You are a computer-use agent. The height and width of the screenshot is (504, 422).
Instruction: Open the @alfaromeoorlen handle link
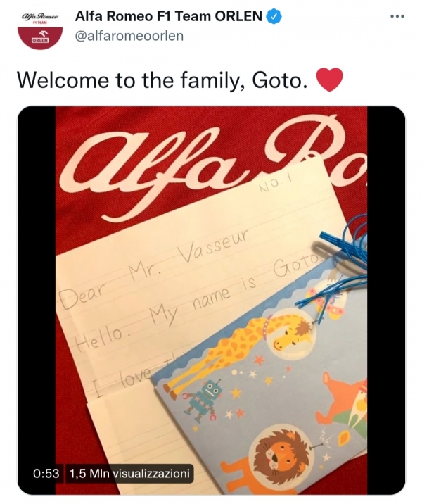click(129, 36)
